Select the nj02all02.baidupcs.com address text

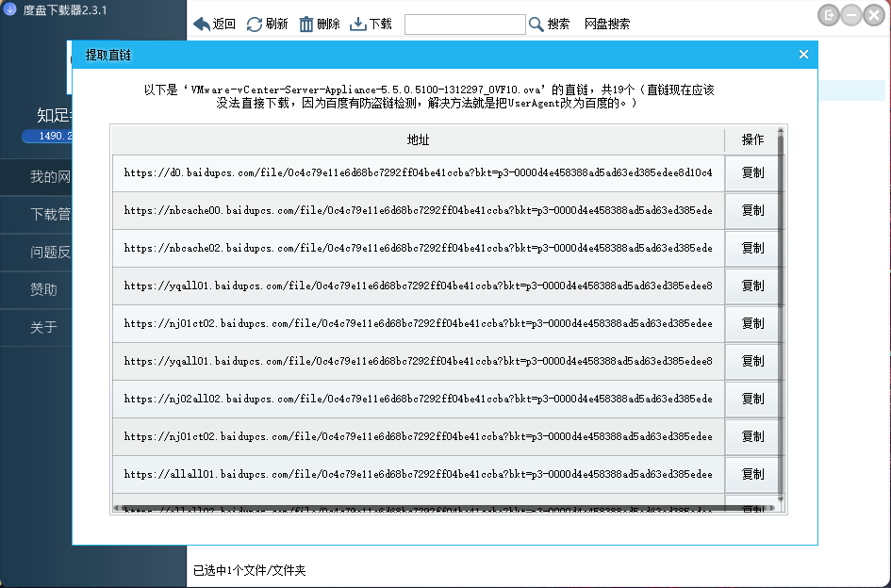[x=419, y=399]
